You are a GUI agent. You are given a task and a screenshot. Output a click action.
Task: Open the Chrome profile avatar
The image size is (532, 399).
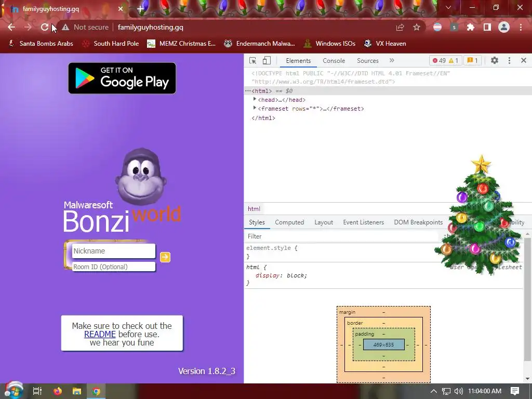pos(504,27)
